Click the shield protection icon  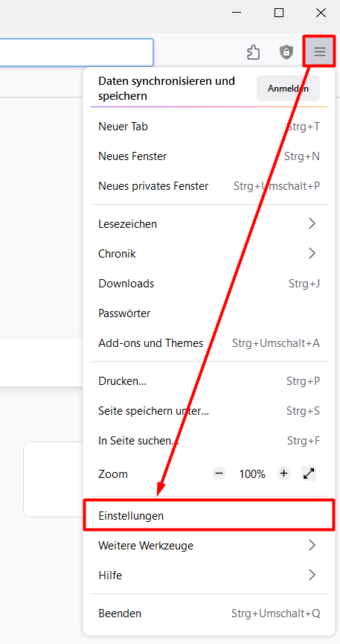(x=286, y=52)
